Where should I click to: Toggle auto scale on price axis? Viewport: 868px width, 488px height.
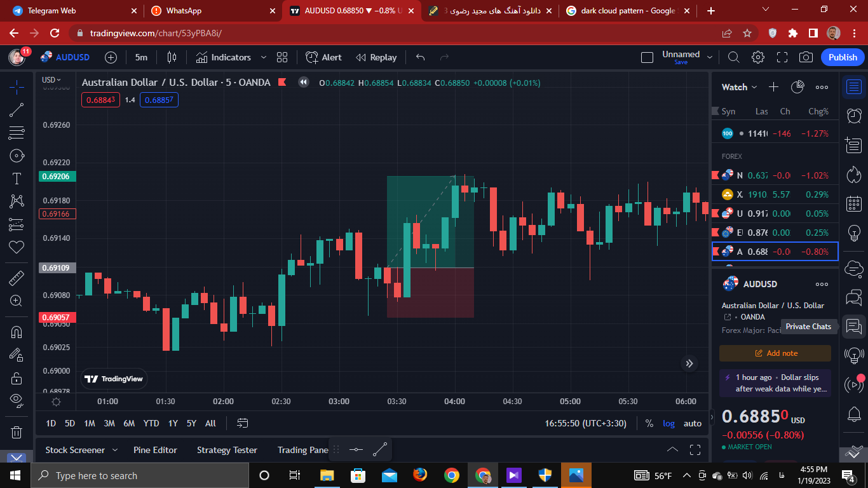coord(693,423)
